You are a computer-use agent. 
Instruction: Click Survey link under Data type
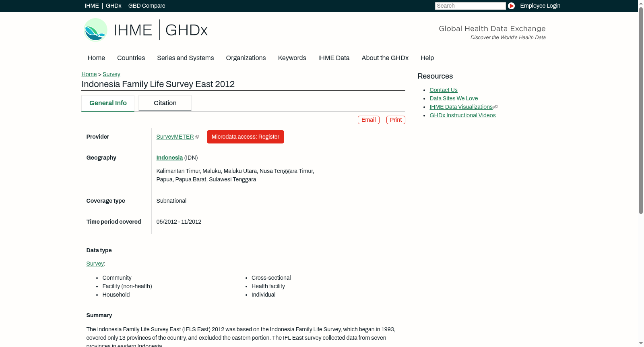pyautogui.click(x=95, y=264)
